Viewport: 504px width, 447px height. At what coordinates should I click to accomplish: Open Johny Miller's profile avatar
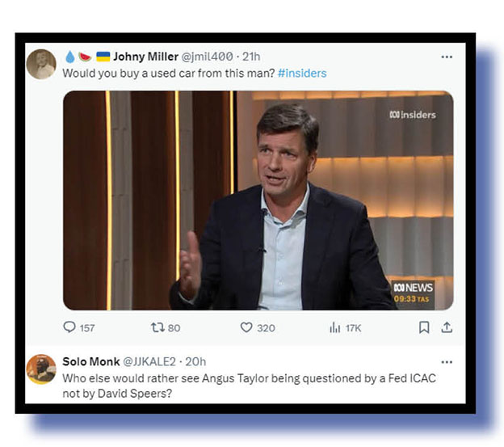41,65
